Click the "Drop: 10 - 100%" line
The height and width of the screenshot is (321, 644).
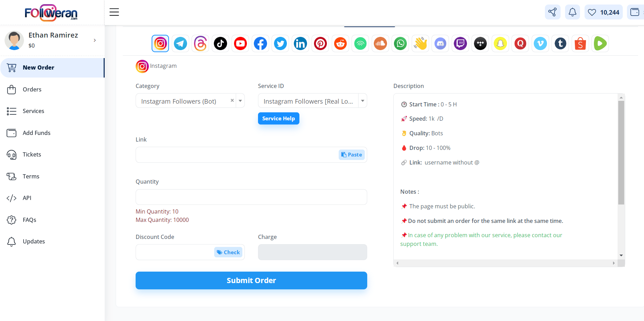[x=426, y=148]
